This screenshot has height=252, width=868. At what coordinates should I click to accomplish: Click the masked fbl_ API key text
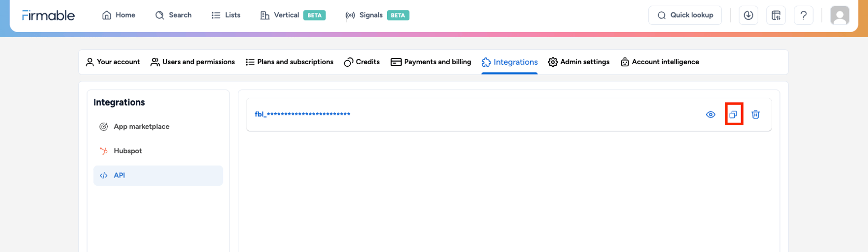point(303,114)
